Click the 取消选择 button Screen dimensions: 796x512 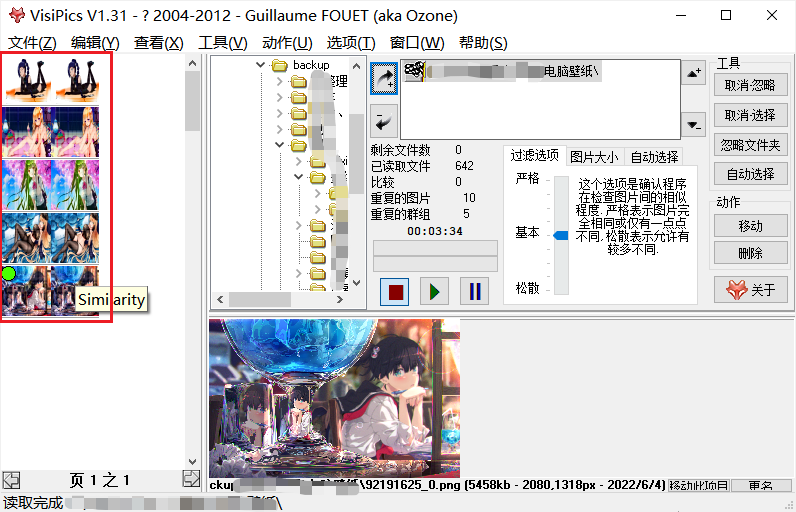click(x=750, y=115)
